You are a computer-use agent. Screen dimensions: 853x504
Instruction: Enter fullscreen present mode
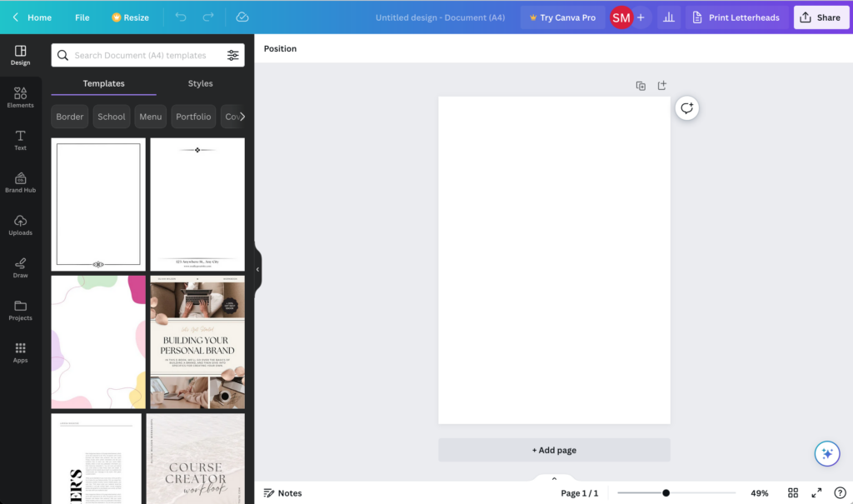816,492
